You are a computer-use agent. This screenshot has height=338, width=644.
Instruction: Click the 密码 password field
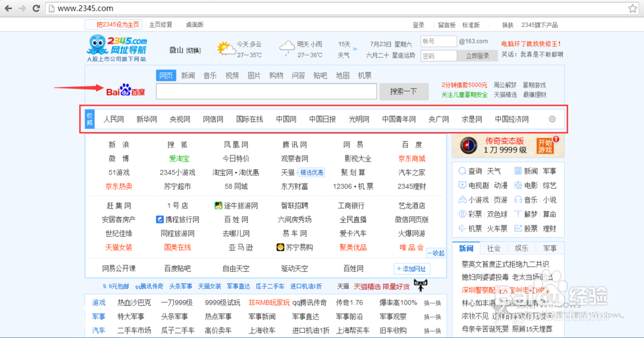pyautogui.click(x=439, y=56)
